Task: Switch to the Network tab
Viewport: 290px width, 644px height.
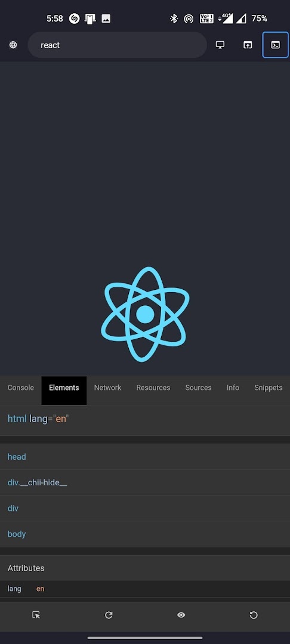Action: [x=107, y=388]
